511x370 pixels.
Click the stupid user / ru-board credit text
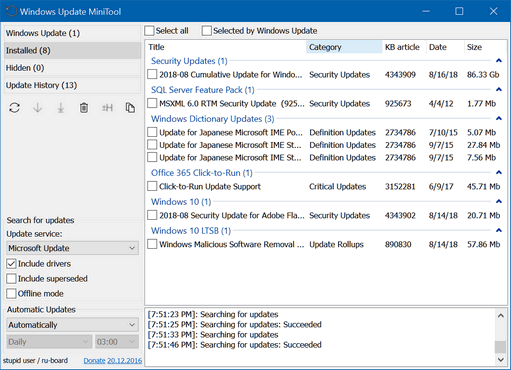click(x=35, y=360)
